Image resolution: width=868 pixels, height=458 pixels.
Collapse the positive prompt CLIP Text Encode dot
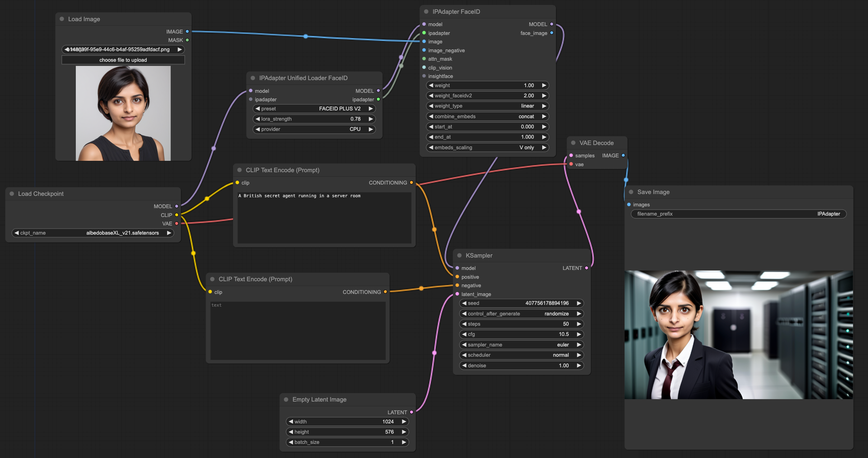(240, 170)
